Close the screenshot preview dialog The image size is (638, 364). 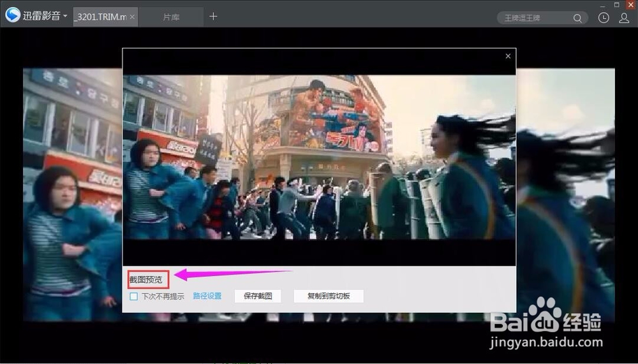click(x=508, y=56)
